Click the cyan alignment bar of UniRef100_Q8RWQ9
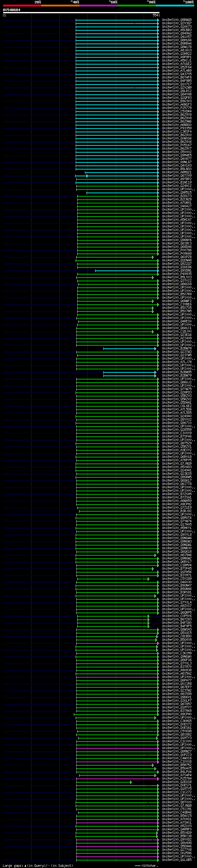The width and height of the screenshot is (197, 868). tap(117, 20)
